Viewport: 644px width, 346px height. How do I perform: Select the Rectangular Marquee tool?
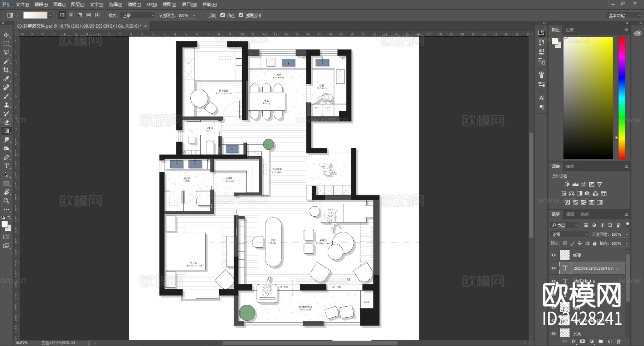coord(6,44)
